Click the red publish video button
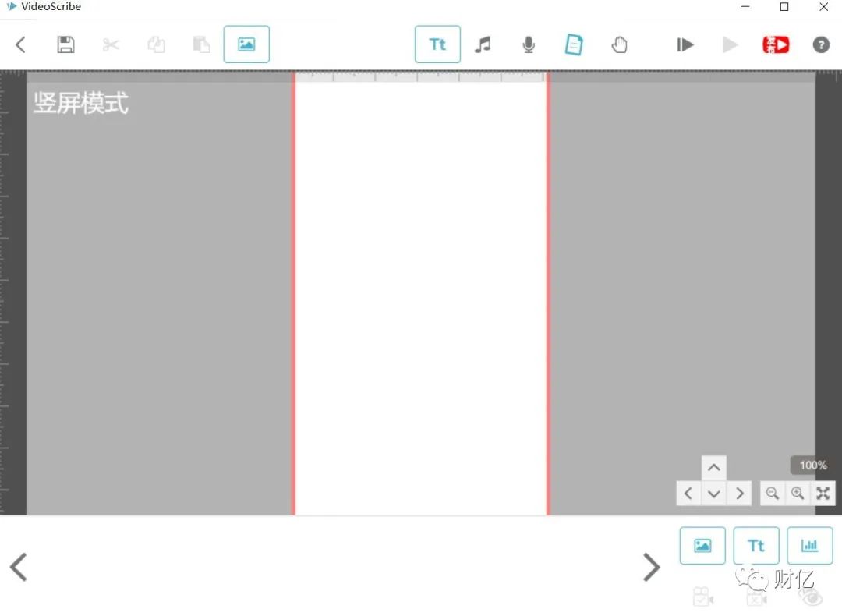 coord(776,44)
